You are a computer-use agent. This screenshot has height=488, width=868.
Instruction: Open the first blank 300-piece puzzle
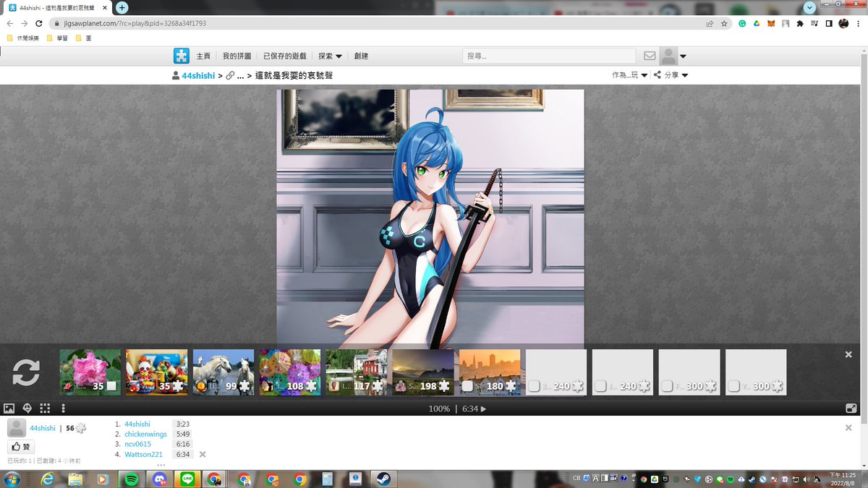click(x=689, y=372)
